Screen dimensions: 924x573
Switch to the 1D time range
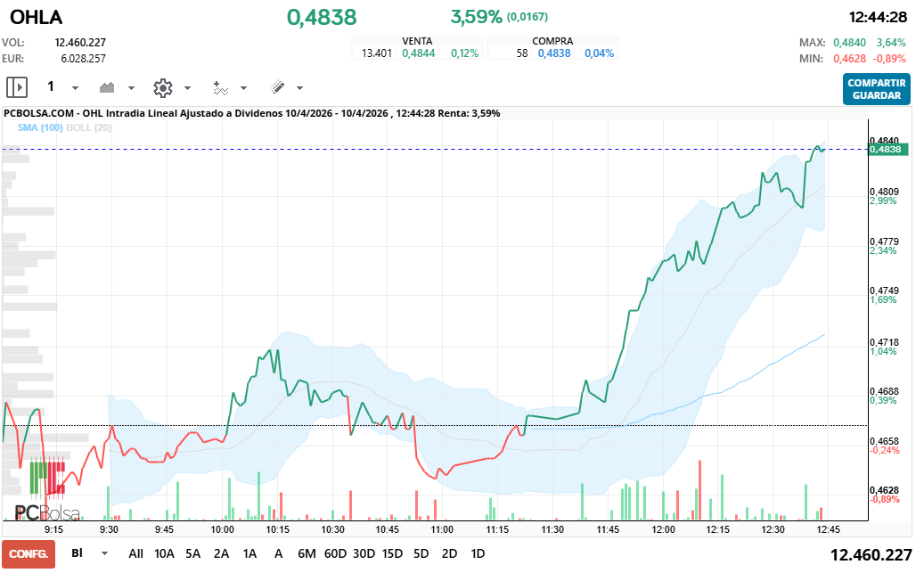[x=478, y=553]
